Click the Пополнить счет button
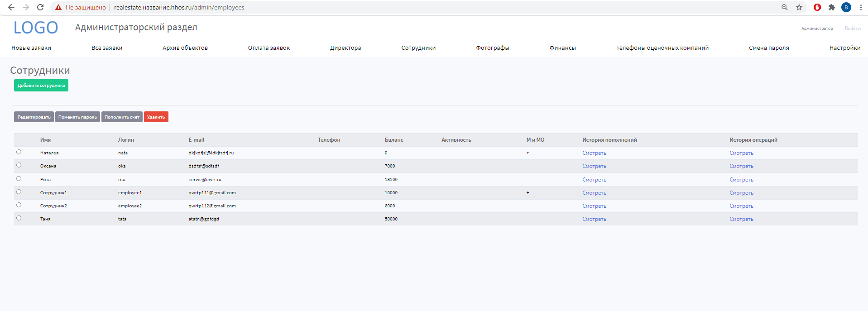The image size is (868, 311). coord(122,117)
